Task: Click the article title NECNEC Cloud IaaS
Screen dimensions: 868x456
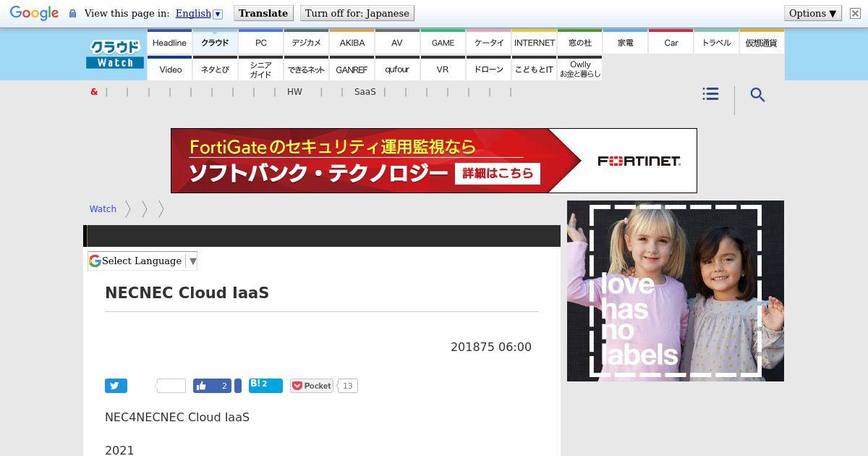Action: point(187,292)
